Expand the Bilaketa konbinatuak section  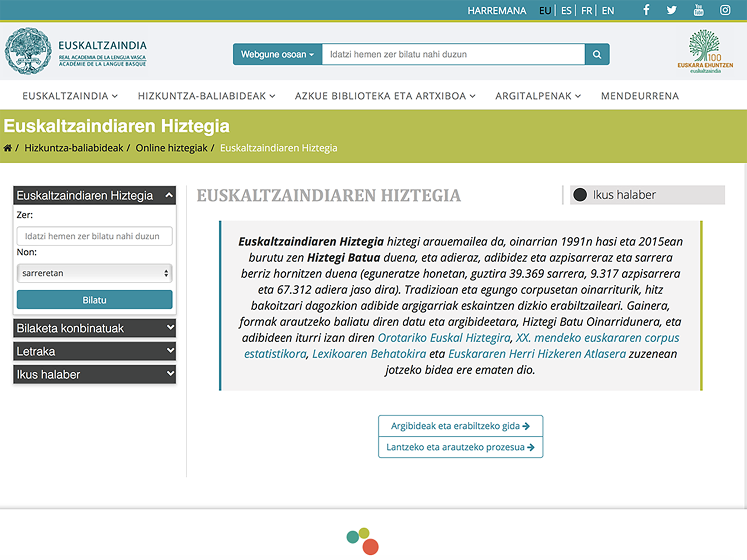[x=94, y=328]
